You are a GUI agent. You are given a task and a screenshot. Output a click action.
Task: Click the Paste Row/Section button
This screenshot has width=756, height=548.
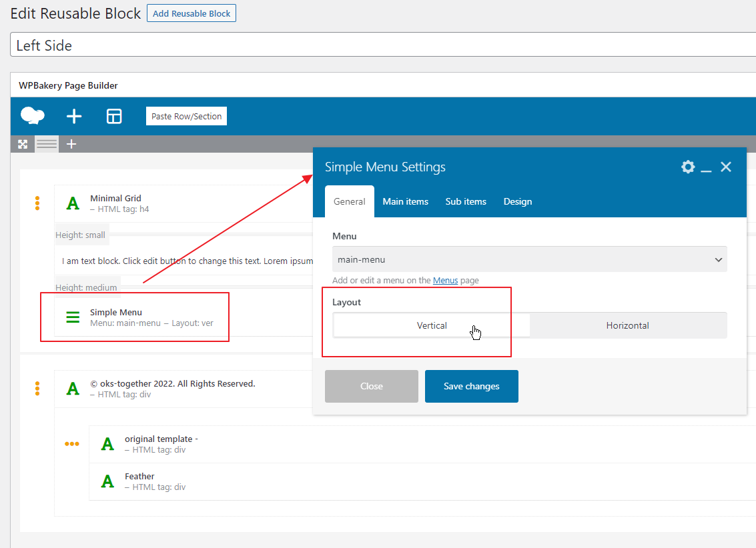pyautogui.click(x=187, y=116)
